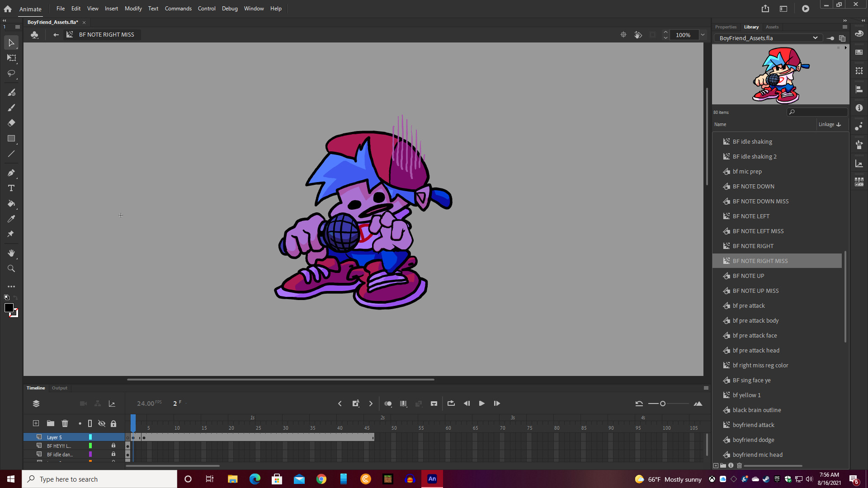Viewport: 868px width, 488px height.
Task: Sort library by Linkage column arrow
Action: (839, 124)
